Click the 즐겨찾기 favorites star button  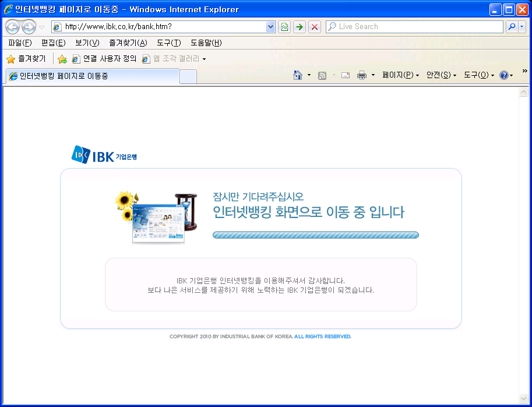coord(26,59)
